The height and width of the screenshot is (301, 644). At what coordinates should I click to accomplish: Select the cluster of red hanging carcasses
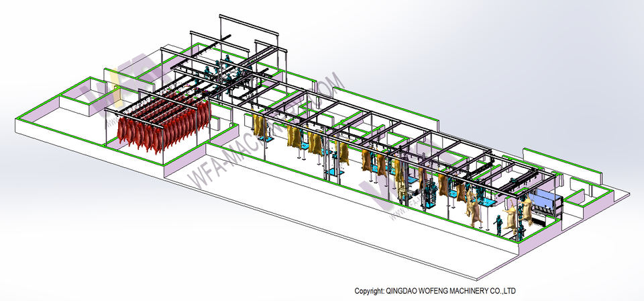point(164,124)
